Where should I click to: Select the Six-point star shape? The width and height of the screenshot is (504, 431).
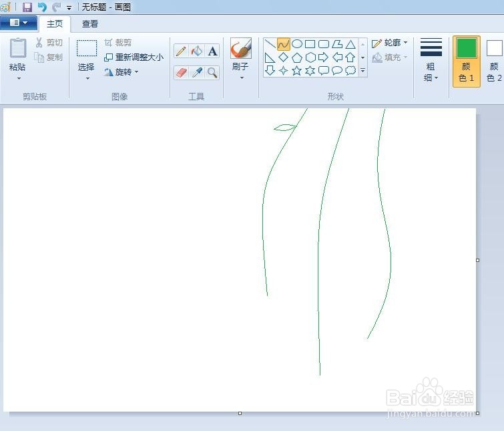pyautogui.click(x=310, y=71)
